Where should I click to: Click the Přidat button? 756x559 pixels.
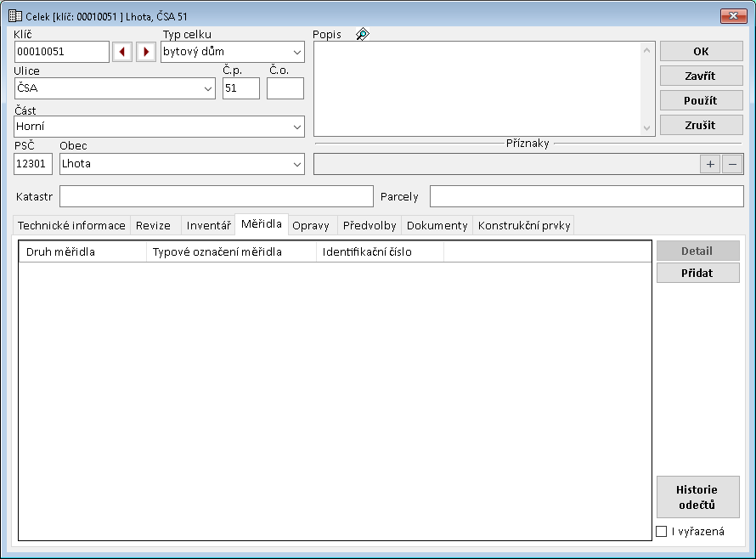697,273
